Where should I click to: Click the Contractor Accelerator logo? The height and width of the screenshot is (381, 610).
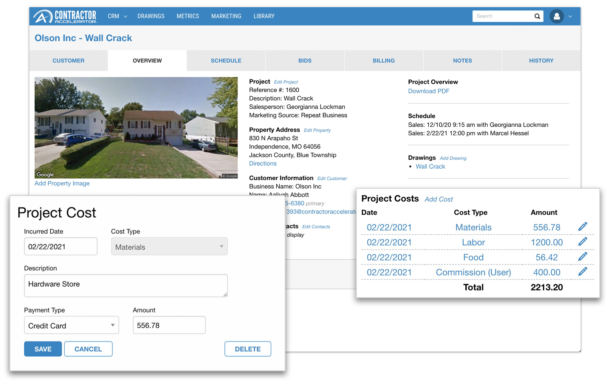[x=65, y=16]
